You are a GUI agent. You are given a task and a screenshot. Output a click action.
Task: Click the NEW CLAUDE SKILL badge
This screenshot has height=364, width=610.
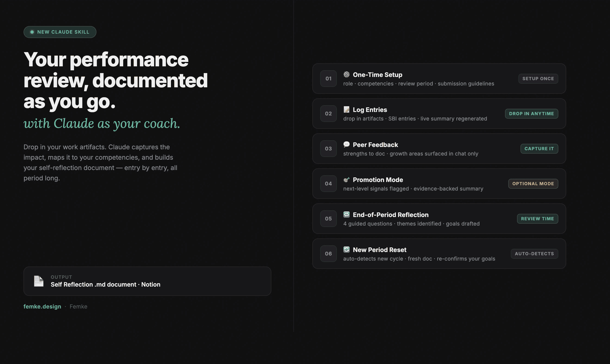click(x=60, y=32)
